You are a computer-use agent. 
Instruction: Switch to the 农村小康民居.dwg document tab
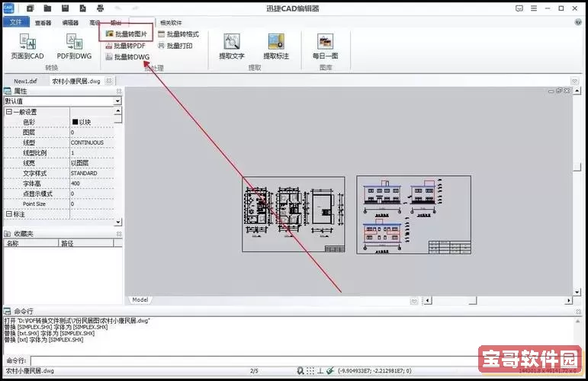pyautogui.click(x=76, y=81)
